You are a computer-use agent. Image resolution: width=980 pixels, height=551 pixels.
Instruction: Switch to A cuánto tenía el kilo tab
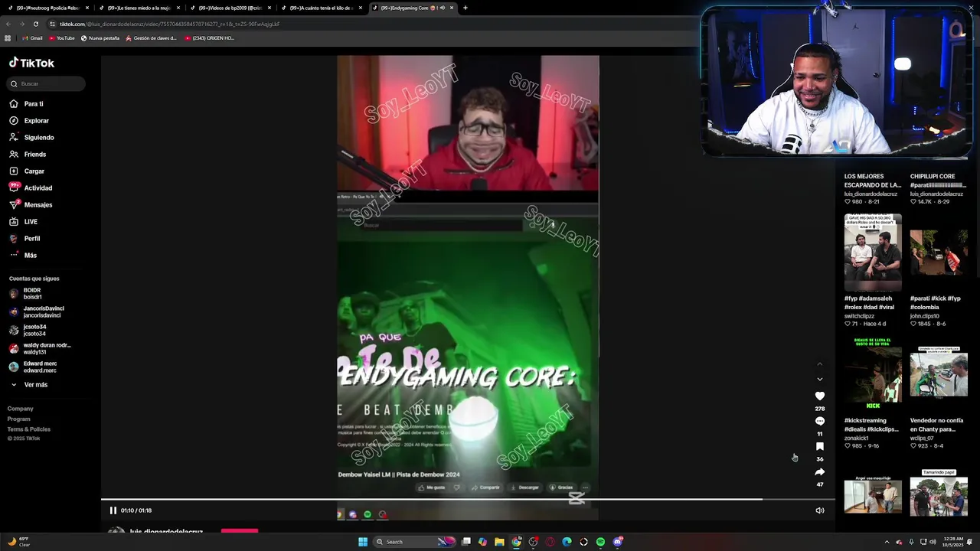[x=320, y=8]
